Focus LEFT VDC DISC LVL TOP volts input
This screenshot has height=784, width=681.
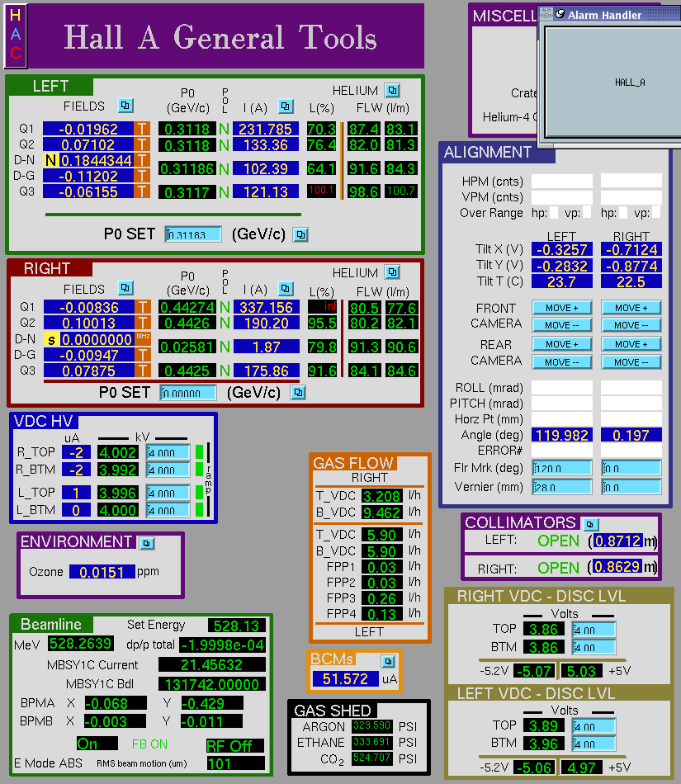(594, 726)
